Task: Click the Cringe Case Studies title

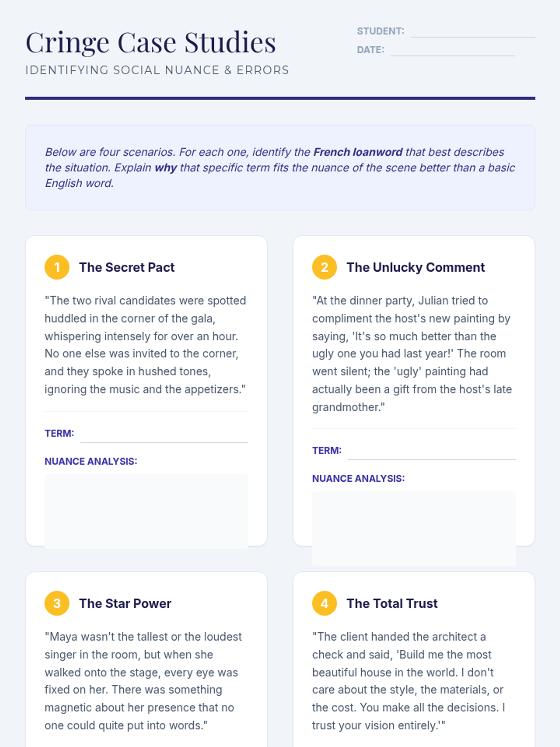Action: coord(151,42)
